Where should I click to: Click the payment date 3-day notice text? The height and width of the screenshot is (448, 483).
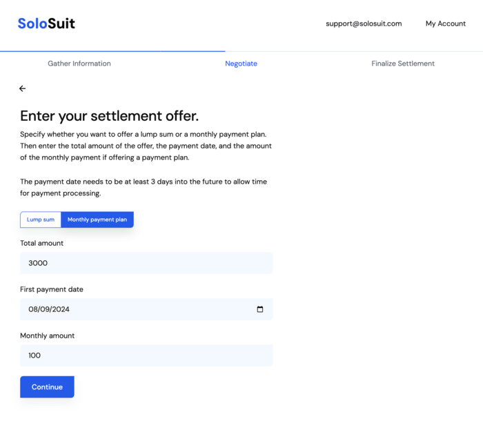tap(144, 187)
